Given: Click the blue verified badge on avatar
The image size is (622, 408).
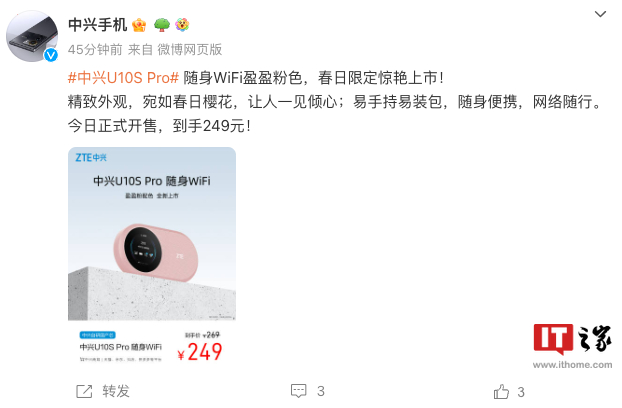Looking at the screenshot, I should (51, 55).
